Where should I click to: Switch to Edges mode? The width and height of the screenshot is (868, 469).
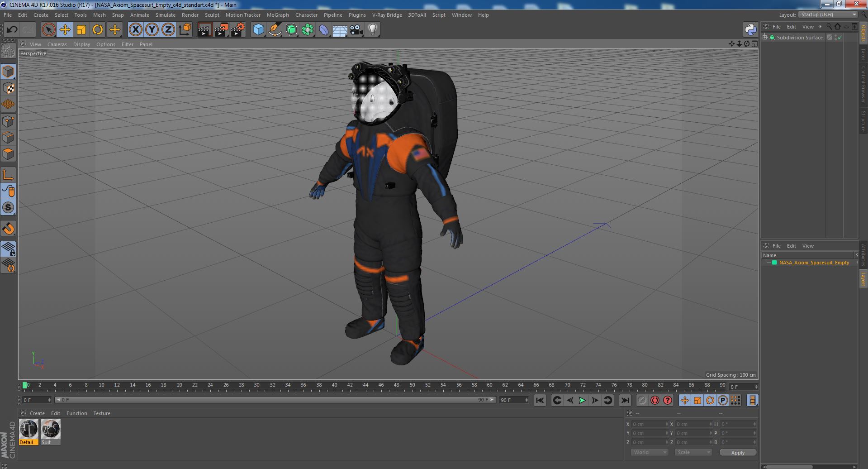click(8, 138)
